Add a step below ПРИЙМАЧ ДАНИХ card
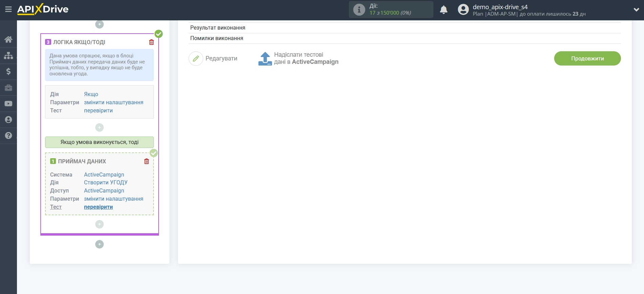The image size is (644, 294). pos(99,224)
